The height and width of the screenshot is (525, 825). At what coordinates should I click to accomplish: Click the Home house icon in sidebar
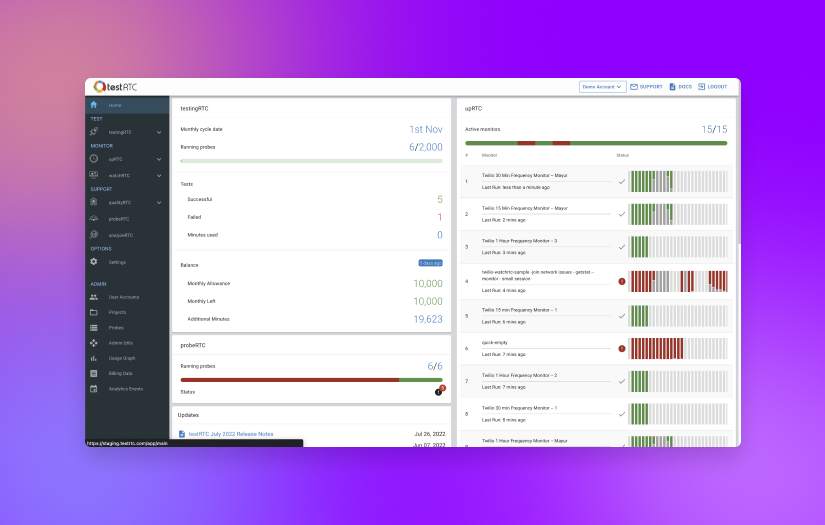coord(94,105)
